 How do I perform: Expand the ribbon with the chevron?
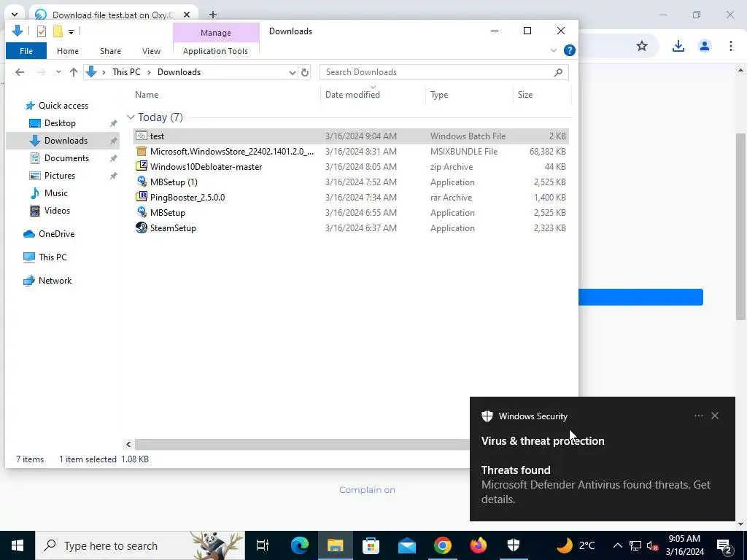click(553, 50)
